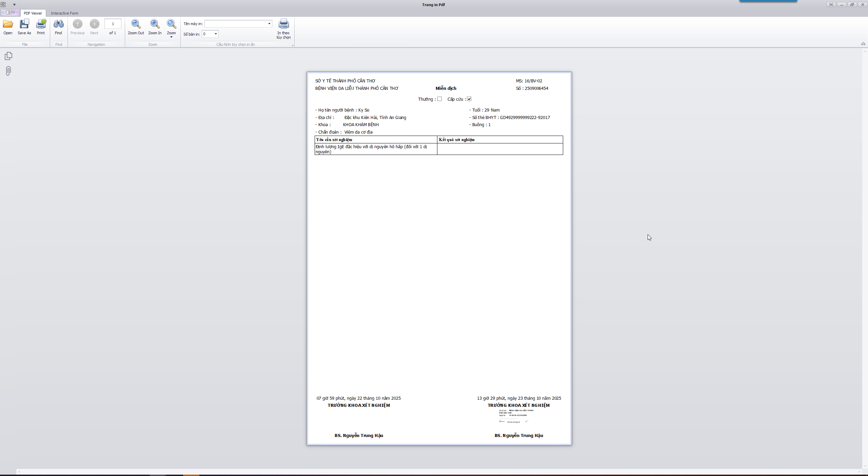
Task: Click In theo tùy chọn printer icon
Action: [283, 24]
